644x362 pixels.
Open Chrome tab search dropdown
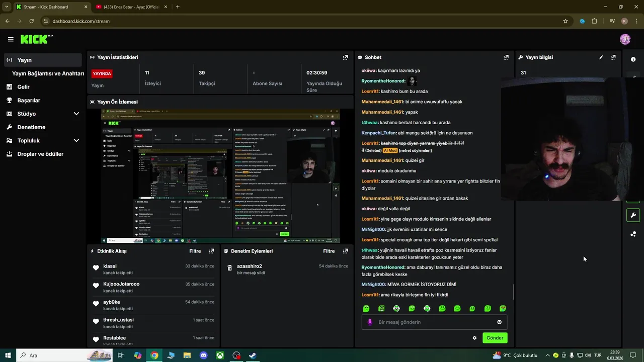(x=7, y=7)
